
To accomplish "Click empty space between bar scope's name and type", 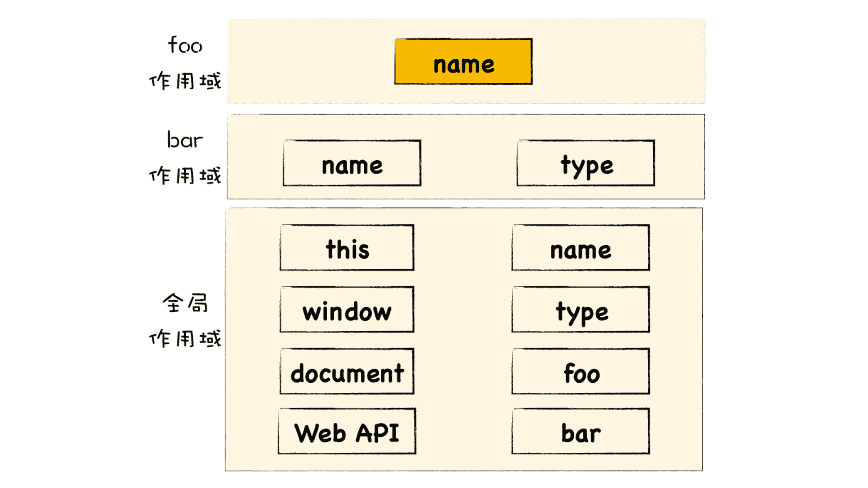I will [x=469, y=163].
